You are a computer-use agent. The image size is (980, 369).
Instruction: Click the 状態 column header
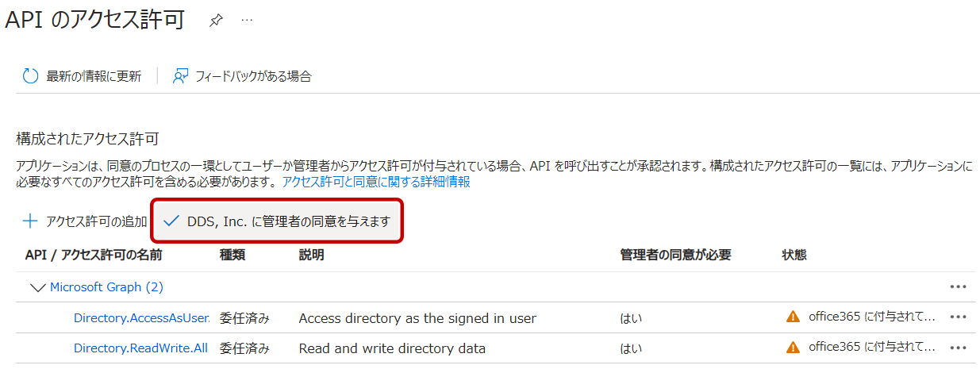pyautogui.click(x=794, y=255)
